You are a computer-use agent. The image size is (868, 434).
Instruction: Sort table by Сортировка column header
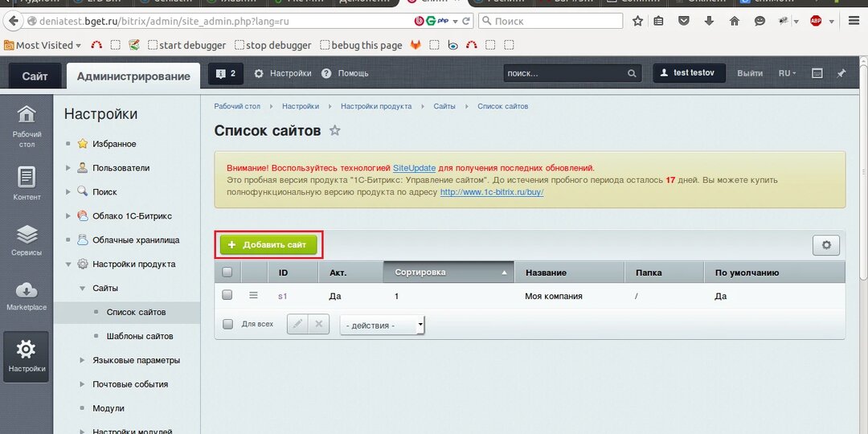[448, 272]
